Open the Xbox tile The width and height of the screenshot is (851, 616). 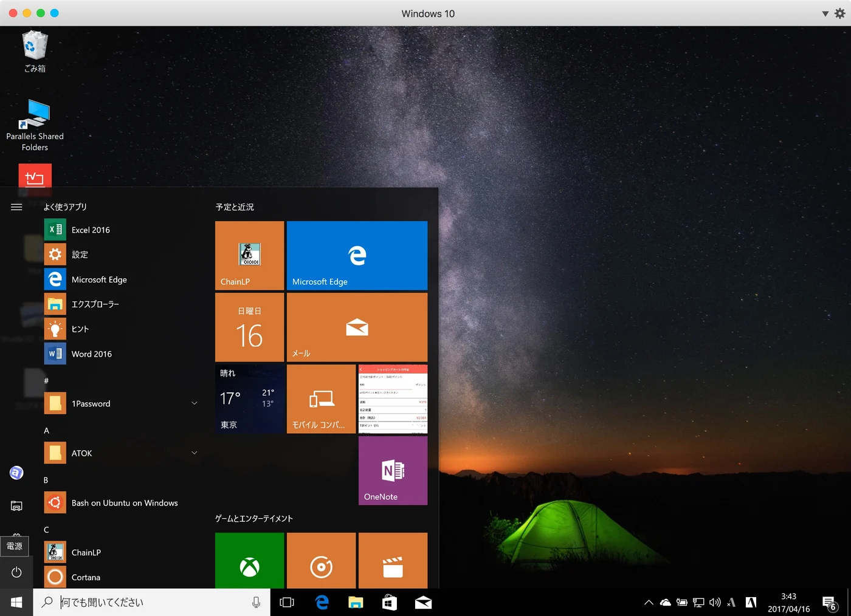pyautogui.click(x=249, y=561)
